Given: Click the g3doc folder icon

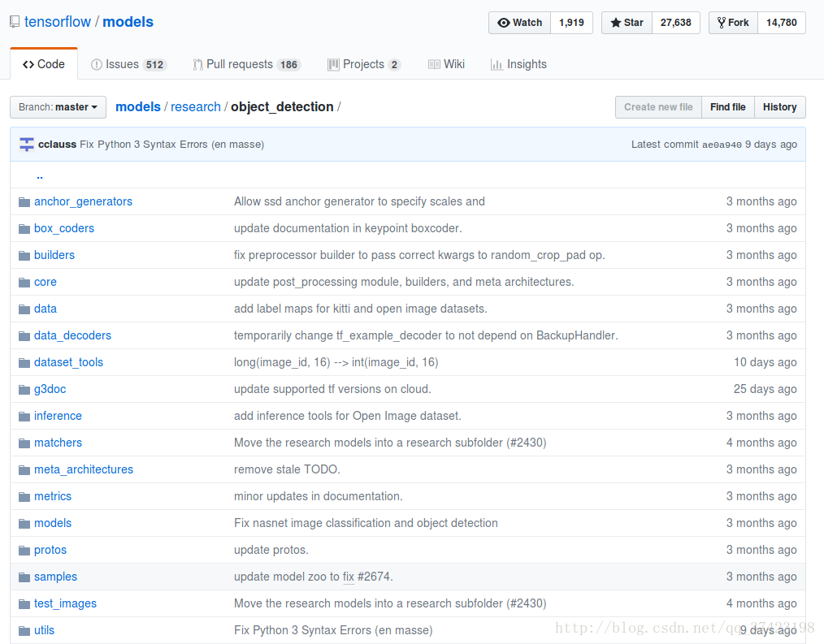Looking at the screenshot, I should pyautogui.click(x=24, y=390).
